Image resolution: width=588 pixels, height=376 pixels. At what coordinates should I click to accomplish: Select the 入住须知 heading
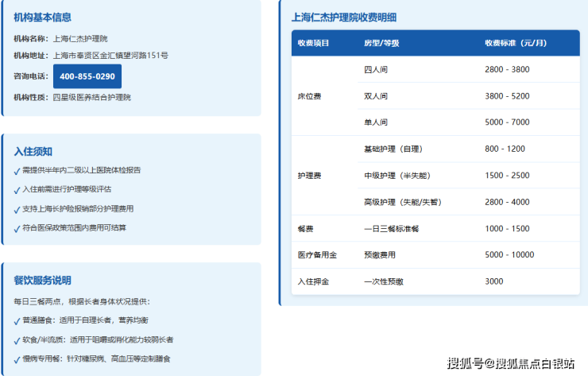(33, 152)
